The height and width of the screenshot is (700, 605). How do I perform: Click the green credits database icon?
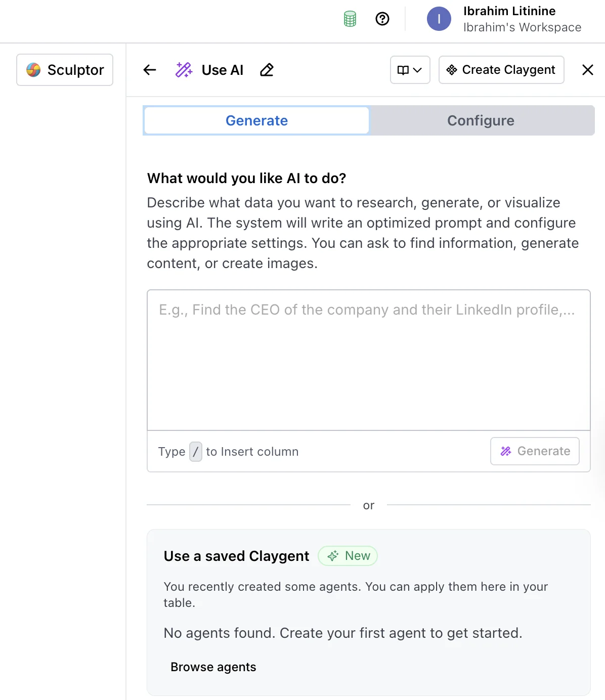(350, 19)
